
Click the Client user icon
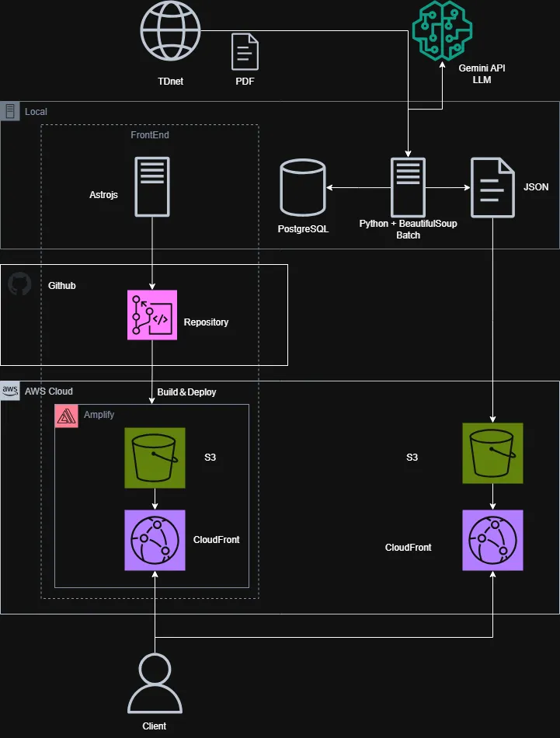[155, 684]
